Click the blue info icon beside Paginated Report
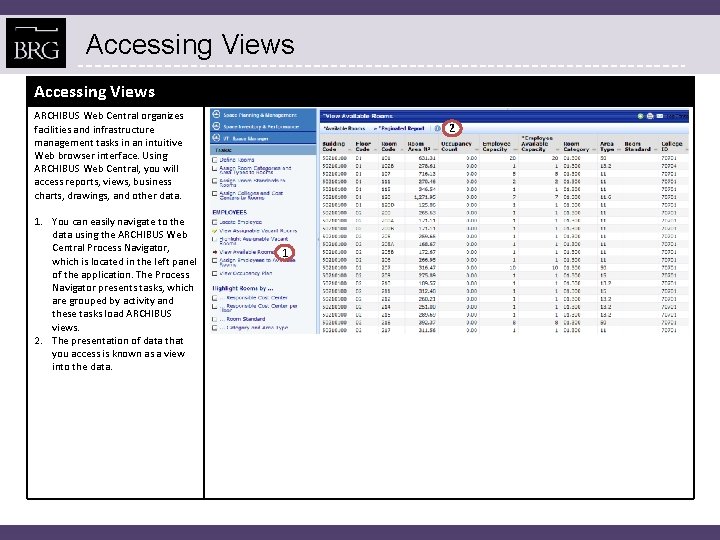The image size is (720, 540). [437, 129]
